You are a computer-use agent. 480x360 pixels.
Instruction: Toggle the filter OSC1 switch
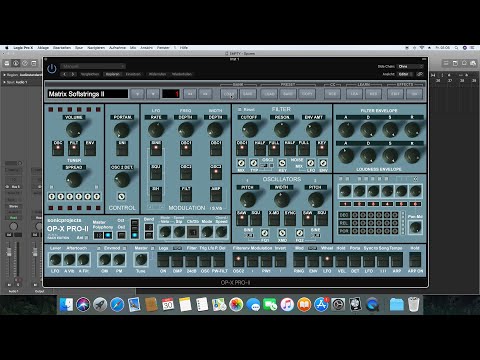(x=242, y=149)
